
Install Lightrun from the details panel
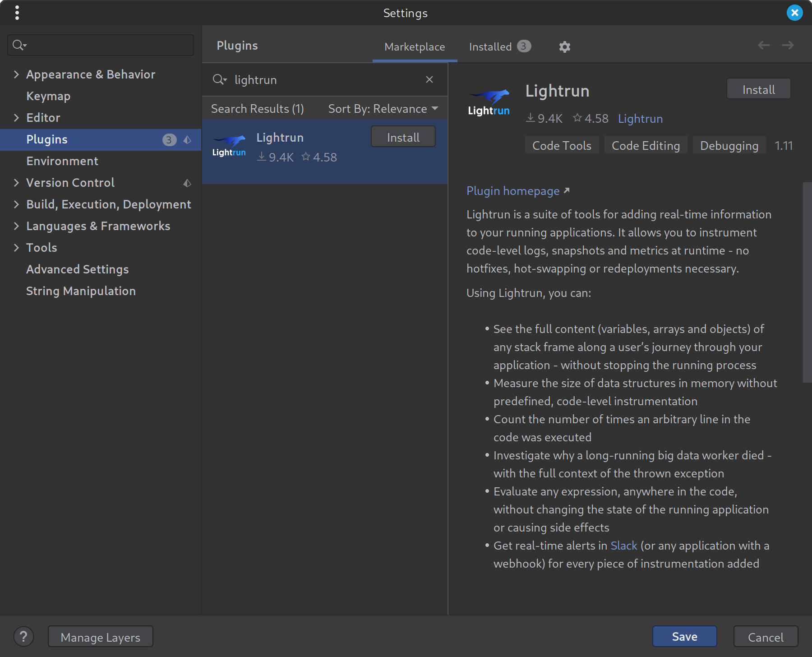(758, 89)
